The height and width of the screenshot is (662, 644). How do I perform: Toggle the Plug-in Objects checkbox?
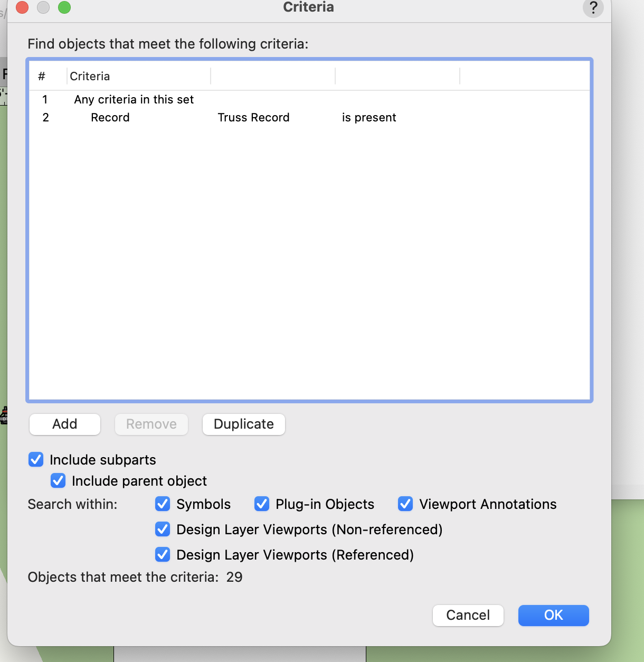tap(262, 504)
